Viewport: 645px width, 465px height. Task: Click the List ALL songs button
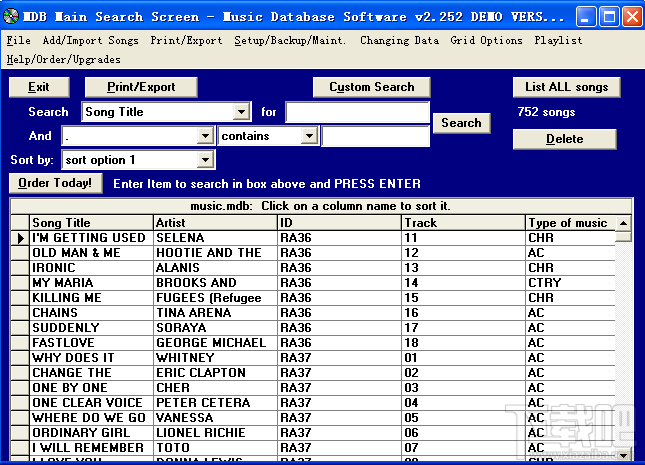coord(566,87)
